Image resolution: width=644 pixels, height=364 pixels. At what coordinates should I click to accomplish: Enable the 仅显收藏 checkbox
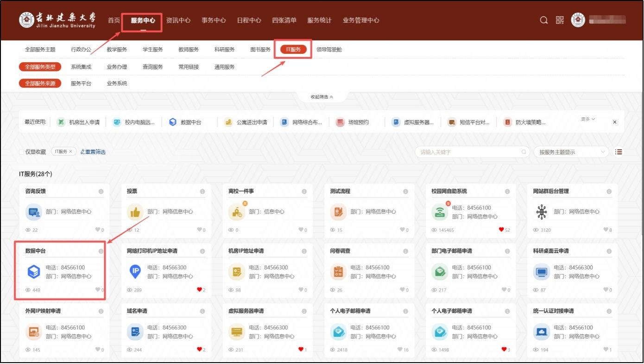pos(21,152)
